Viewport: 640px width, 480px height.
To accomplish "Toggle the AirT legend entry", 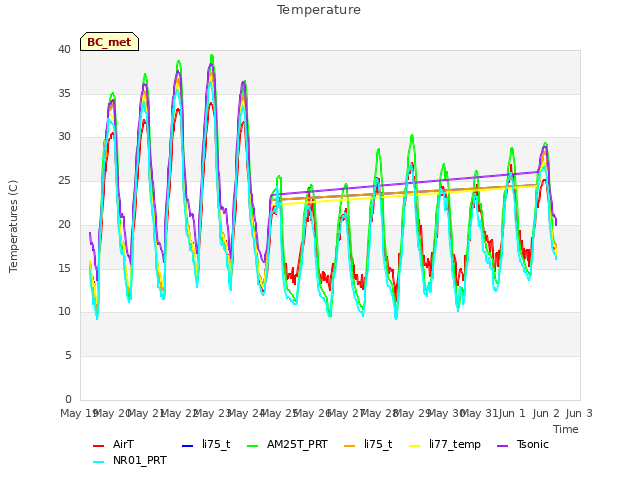I will 113,444.
